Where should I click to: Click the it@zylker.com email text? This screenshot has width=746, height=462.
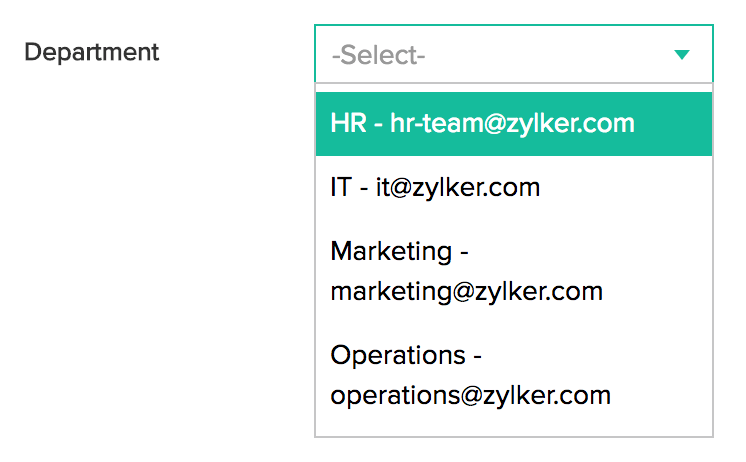click(x=458, y=187)
